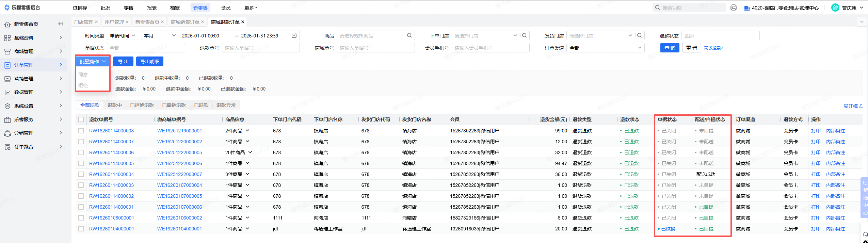
Task: Click search icon beside 下单门店 dropdown
Action: pos(525,35)
